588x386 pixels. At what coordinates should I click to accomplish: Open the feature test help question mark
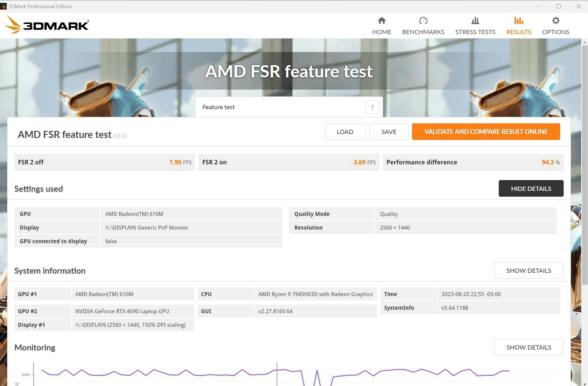click(372, 107)
